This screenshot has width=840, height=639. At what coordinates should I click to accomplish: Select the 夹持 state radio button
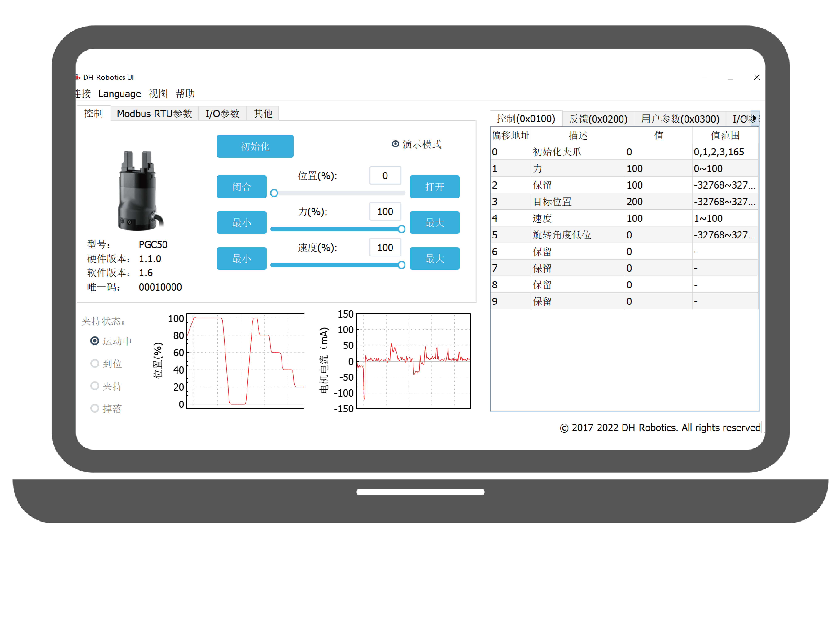coord(95,386)
